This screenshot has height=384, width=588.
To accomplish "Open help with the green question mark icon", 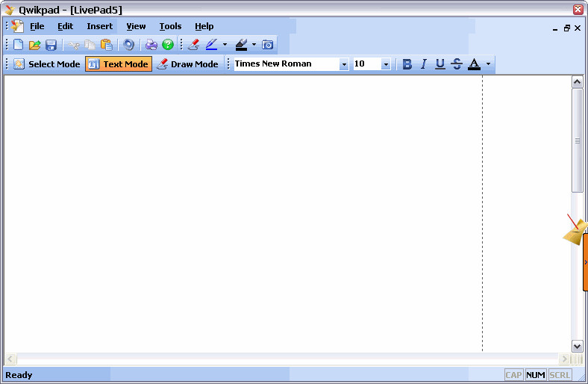I will [168, 45].
